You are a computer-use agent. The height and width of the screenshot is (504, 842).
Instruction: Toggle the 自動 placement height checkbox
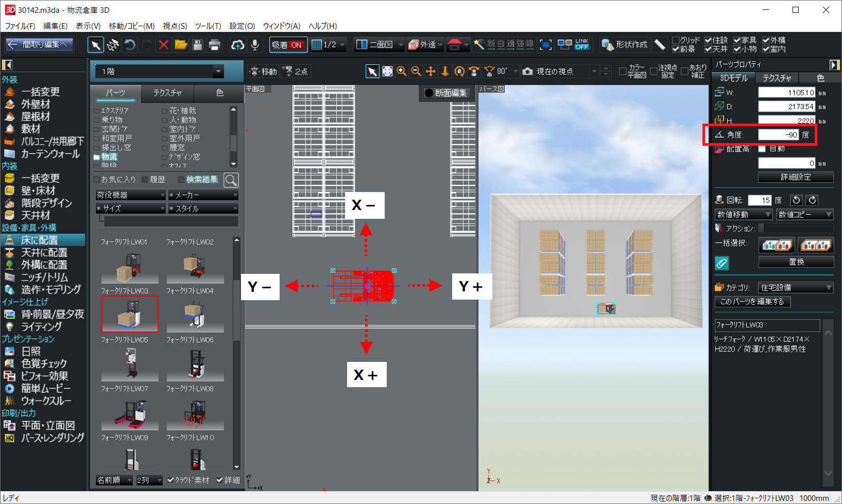762,149
